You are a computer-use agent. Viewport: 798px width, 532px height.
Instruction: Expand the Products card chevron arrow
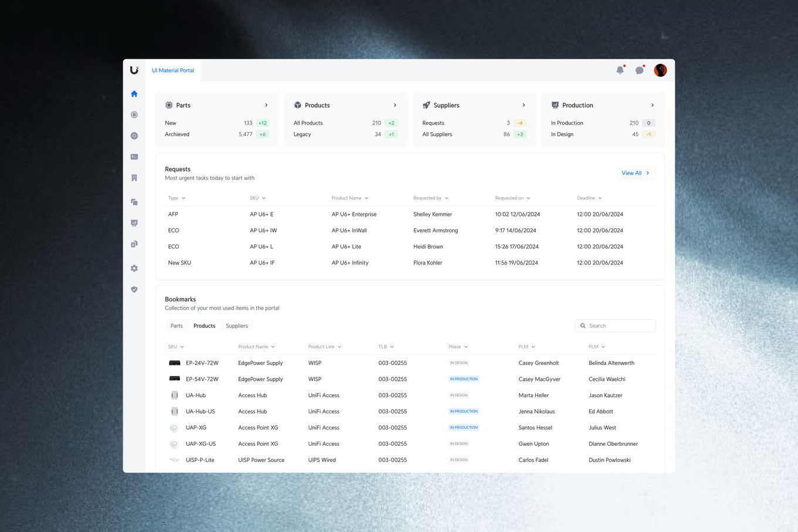395,105
